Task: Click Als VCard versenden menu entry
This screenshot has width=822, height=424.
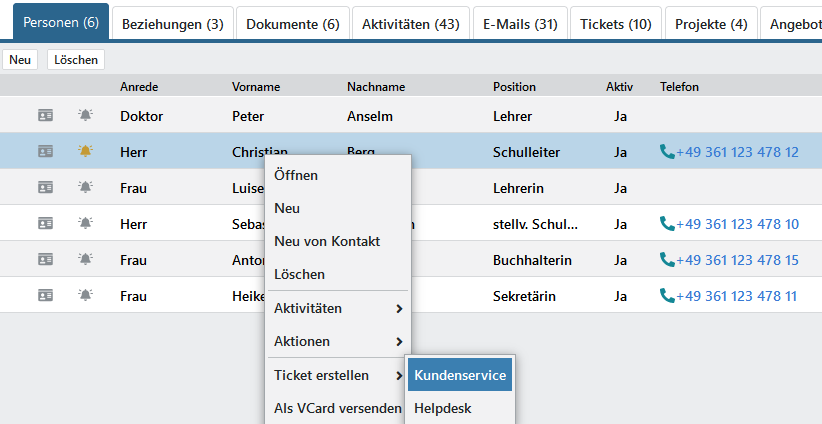Action: pos(337,409)
